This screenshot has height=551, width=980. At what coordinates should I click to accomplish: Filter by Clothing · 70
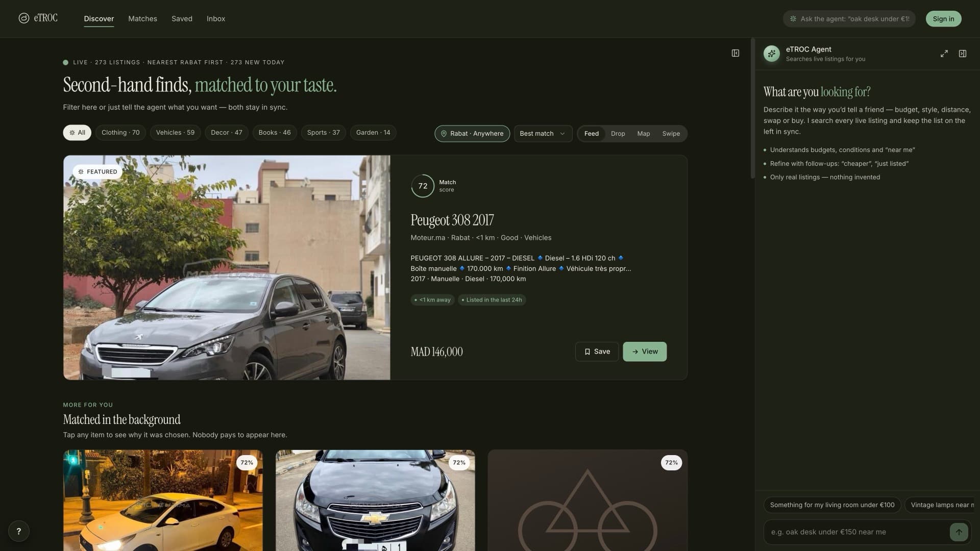click(x=120, y=133)
